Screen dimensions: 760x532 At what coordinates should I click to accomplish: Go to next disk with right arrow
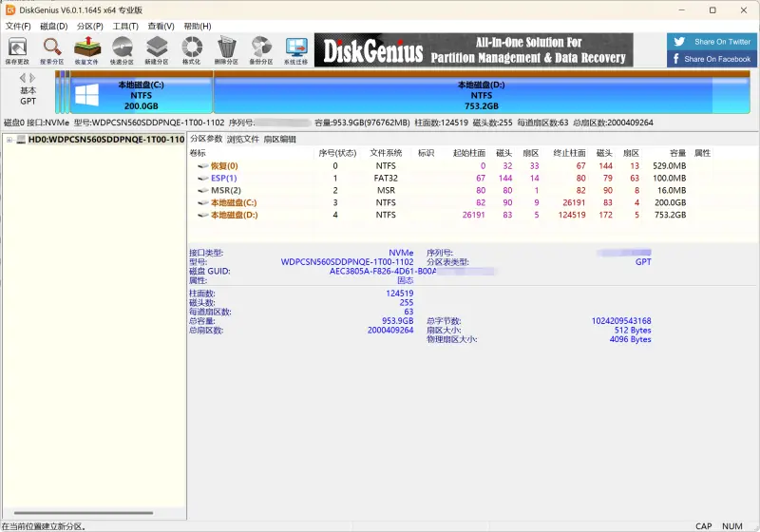coord(32,78)
